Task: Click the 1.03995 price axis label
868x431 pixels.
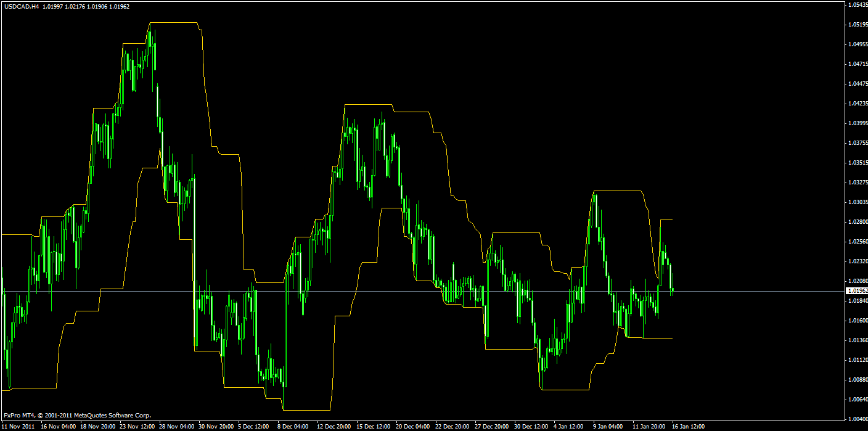Action: click(858, 123)
